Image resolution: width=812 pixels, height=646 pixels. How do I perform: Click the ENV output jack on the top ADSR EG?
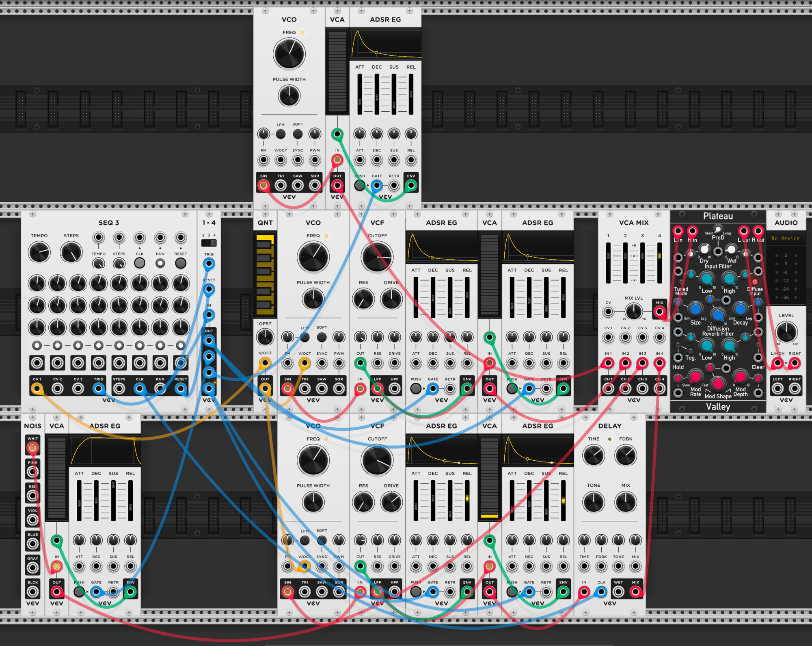411,186
